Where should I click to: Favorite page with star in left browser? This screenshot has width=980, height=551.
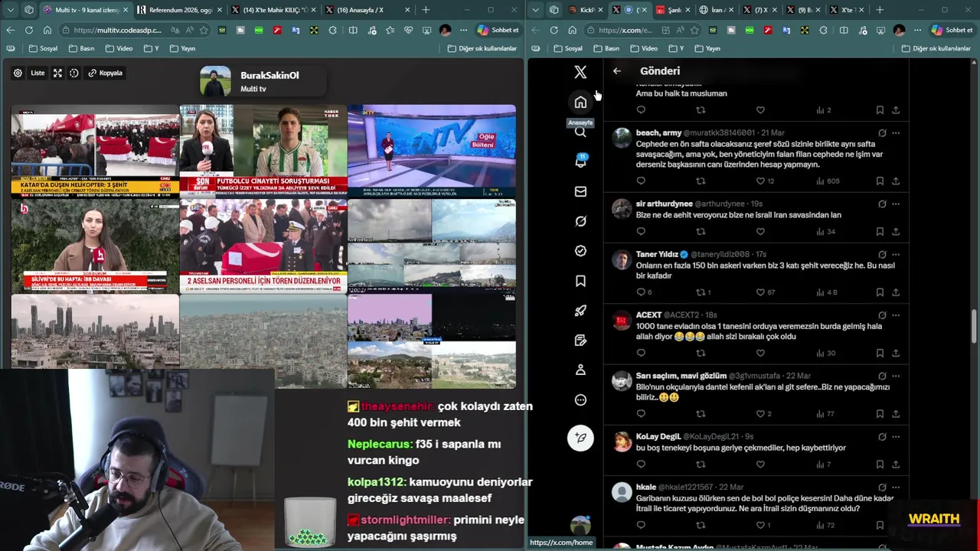click(204, 30)
